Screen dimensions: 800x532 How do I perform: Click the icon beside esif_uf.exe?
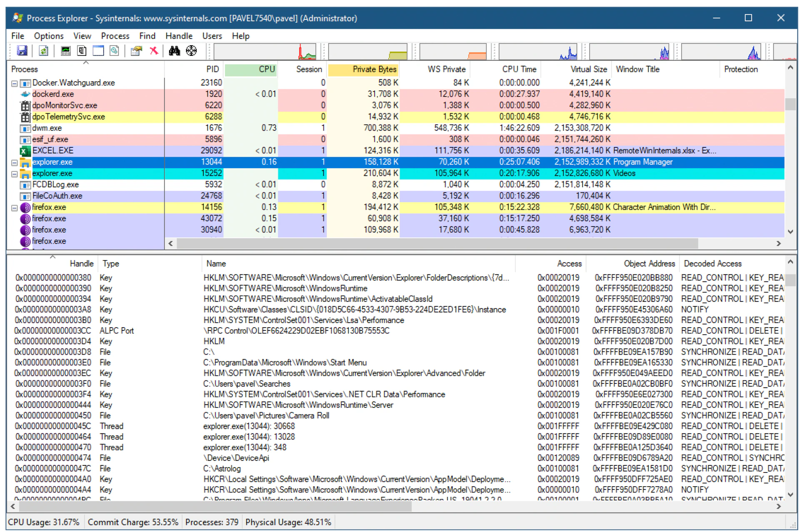pyautogui.click(x=25, y=139)
